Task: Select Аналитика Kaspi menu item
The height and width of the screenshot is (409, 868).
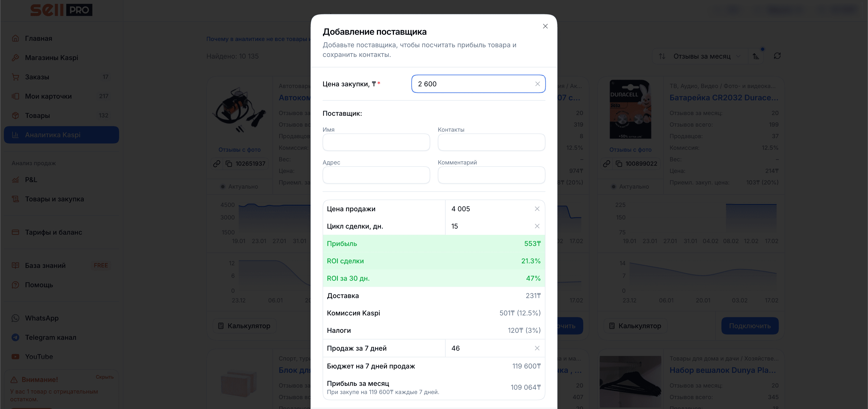Action: pos(61,135)
